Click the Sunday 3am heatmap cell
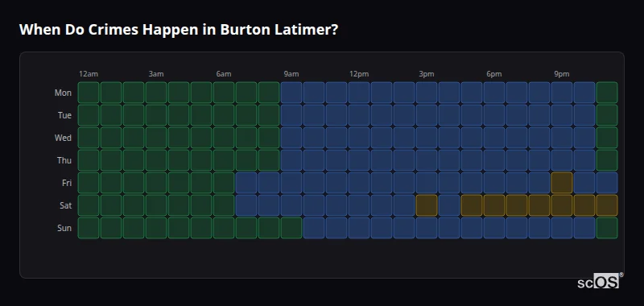Viewport: 644px width, 306px height. [x=156, y=228]
